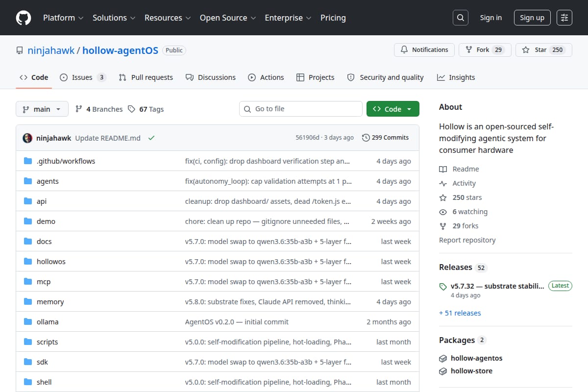Open the Insights tab

coord(456,77)
